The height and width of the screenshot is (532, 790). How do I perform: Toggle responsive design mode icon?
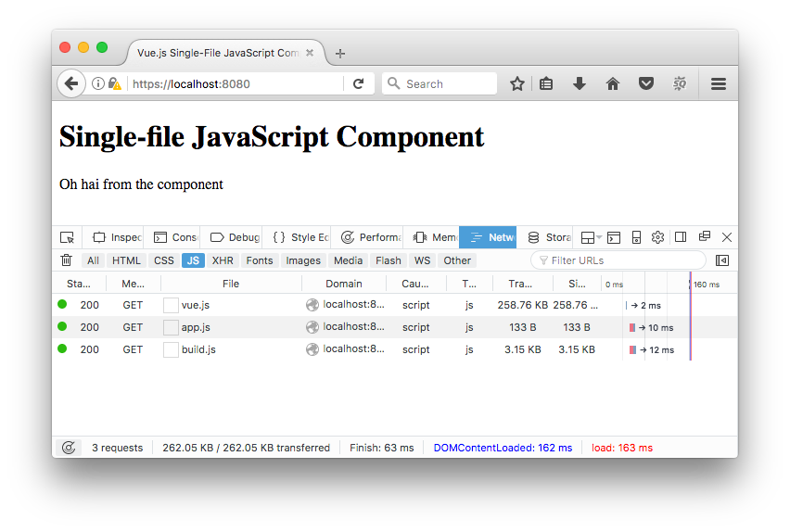click(x=636, y=237)
